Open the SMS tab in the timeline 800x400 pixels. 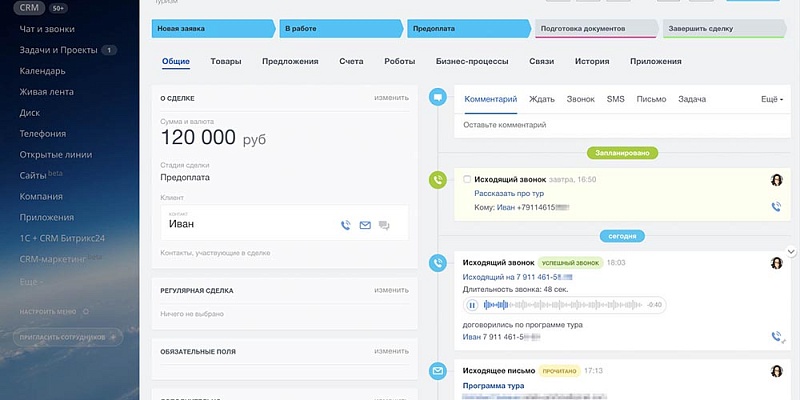click(x=615, y=100)
